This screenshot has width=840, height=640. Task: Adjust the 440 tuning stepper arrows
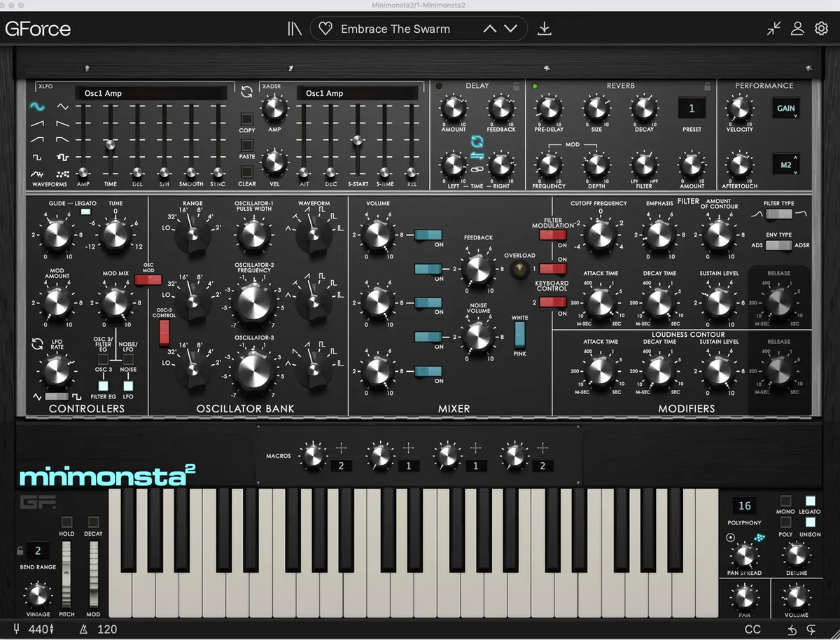pyautogui.click(x=50, y=629)
